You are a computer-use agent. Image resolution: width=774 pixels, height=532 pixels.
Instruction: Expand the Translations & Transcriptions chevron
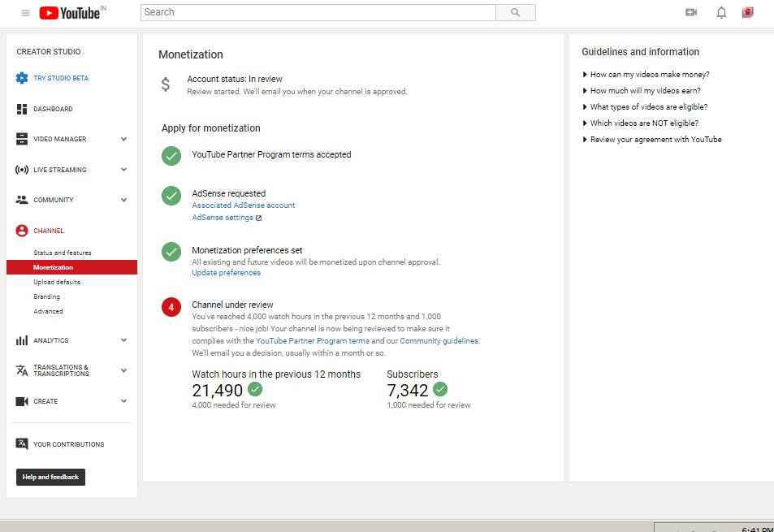pos(124,370)
